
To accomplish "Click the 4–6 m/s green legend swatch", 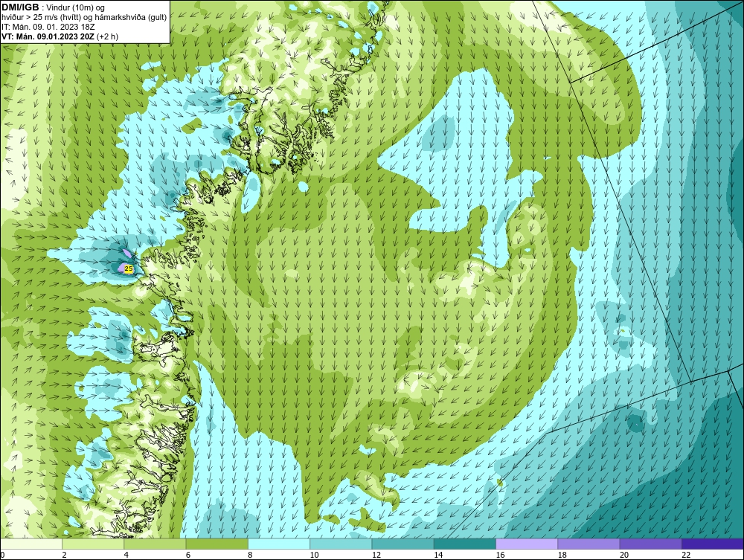I will [155, 544].
